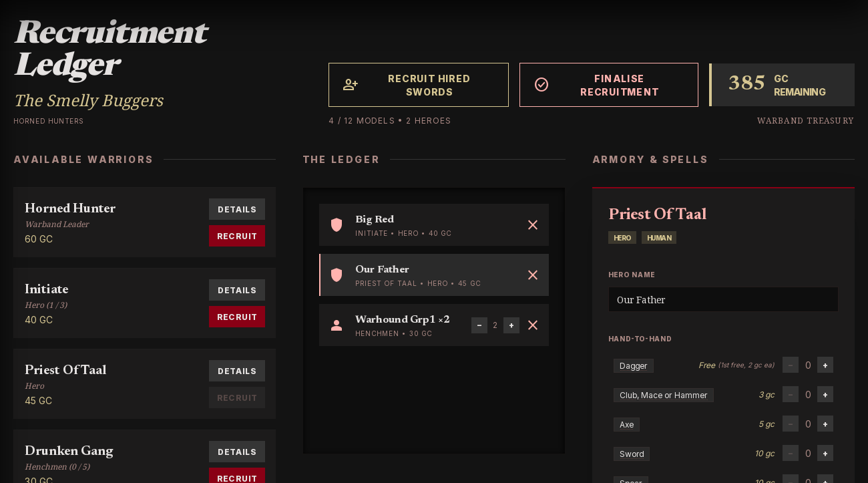Decrease Warhound Grp1 count with minus
The width and height of the screenshot is (868, 483).
coord(479,325)
